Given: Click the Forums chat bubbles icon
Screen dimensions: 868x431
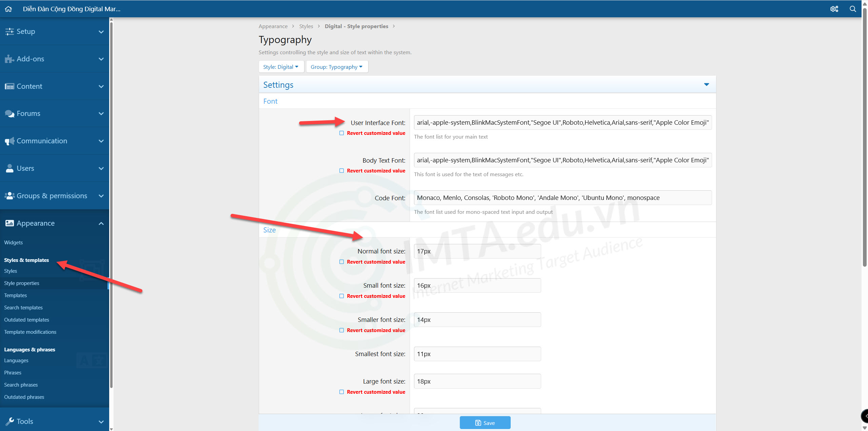Looking at the screenshot, I should click(x=9, y=114).
